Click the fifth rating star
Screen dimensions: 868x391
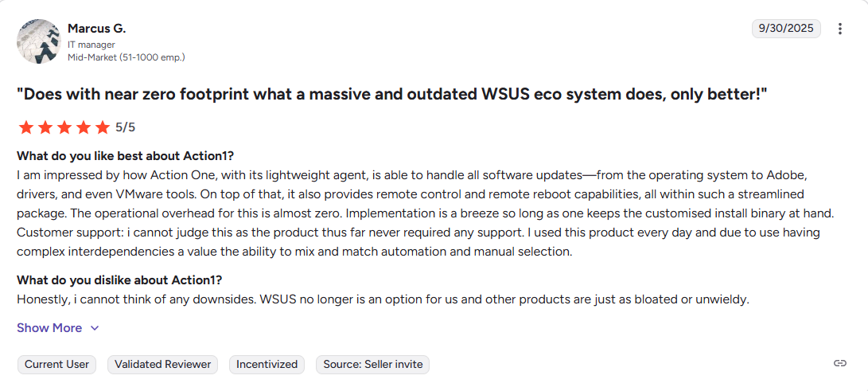coord(102,127)
